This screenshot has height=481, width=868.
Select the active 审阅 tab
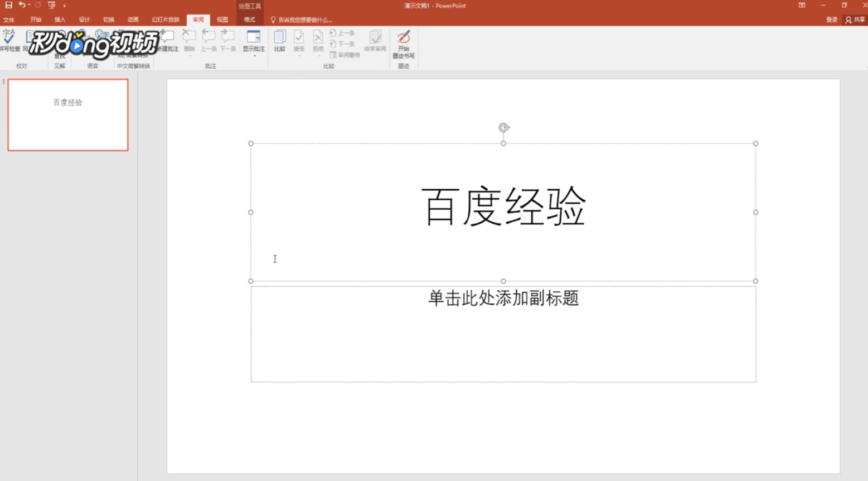pos(198,20)
